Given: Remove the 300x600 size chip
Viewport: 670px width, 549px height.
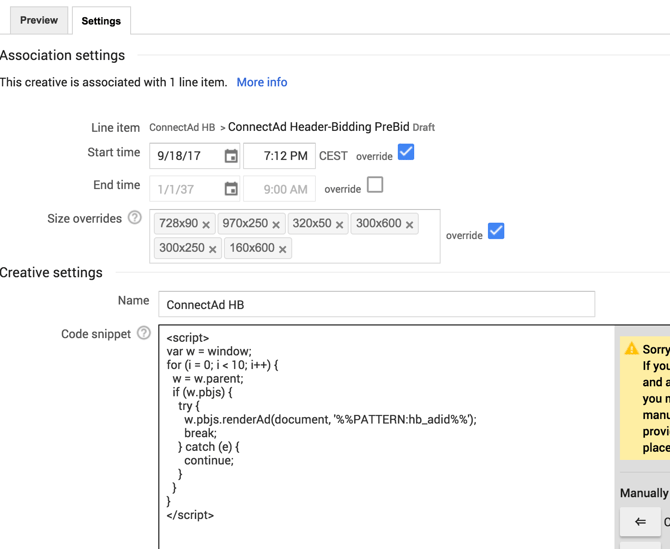Looking at the screenshot, I should coord(409,225).
